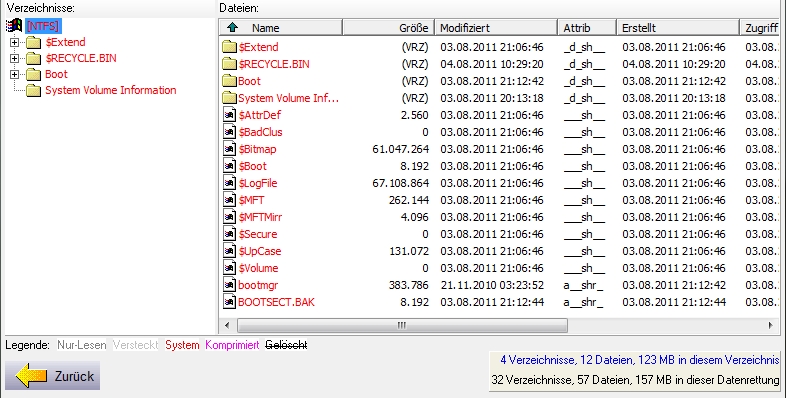Click the $Boot file icon
Screen dimensions: 786x398
(x=229, y=166)
